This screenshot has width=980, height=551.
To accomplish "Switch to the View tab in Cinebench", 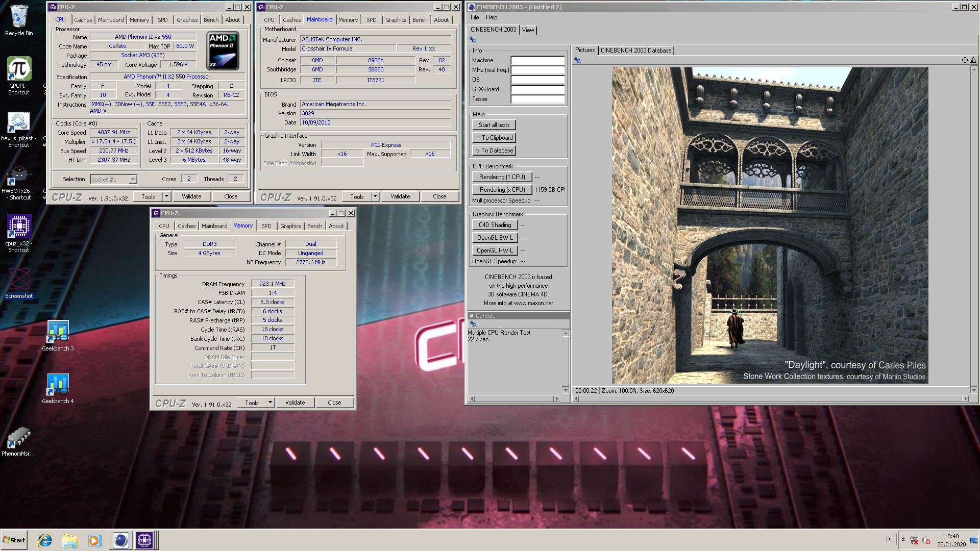I will coord(528,30).
